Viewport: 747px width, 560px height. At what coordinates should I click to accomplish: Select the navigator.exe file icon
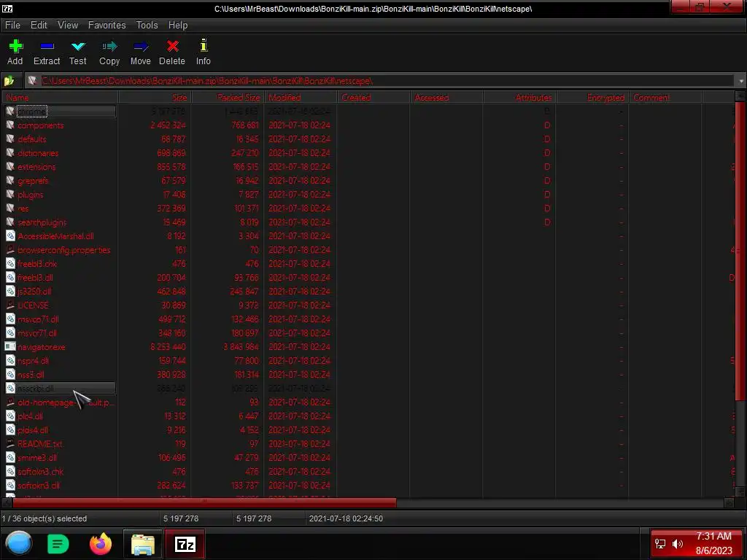coord(10,346)
